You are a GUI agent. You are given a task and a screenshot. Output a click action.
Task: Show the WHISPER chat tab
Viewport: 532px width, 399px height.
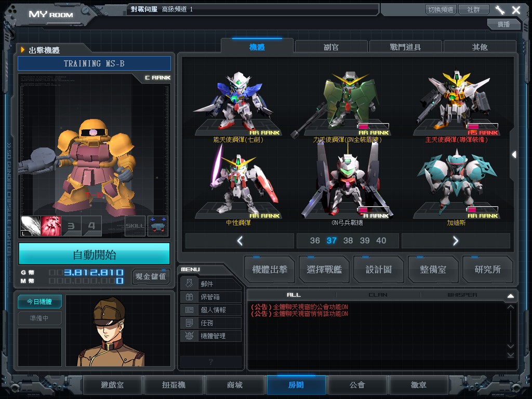462,295
